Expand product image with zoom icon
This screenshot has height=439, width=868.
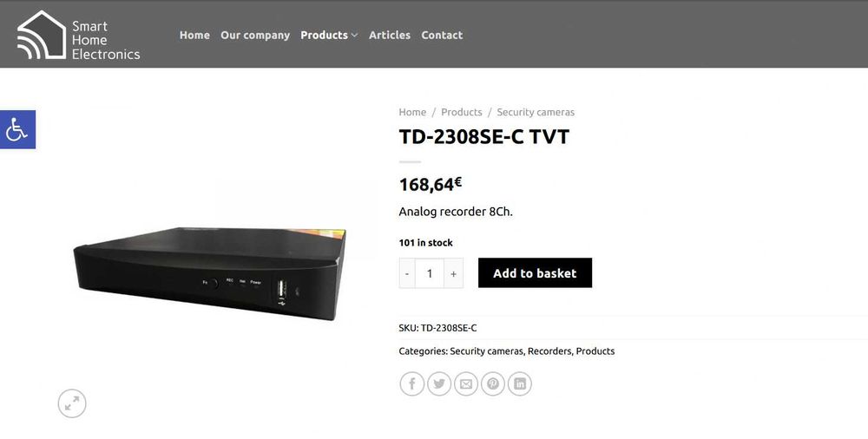coord(72,403)
